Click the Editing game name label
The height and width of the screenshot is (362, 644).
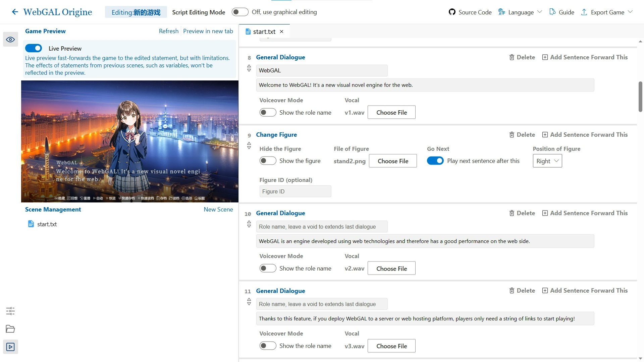point(136,12)
